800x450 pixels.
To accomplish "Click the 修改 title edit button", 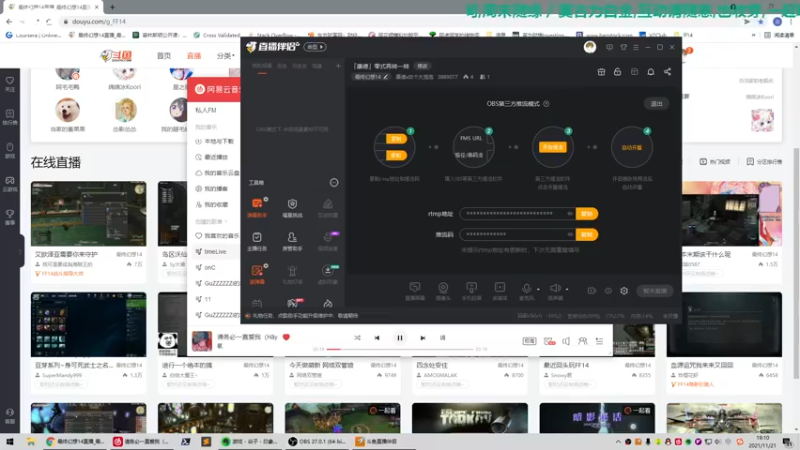I will click(x=422, y=66).
